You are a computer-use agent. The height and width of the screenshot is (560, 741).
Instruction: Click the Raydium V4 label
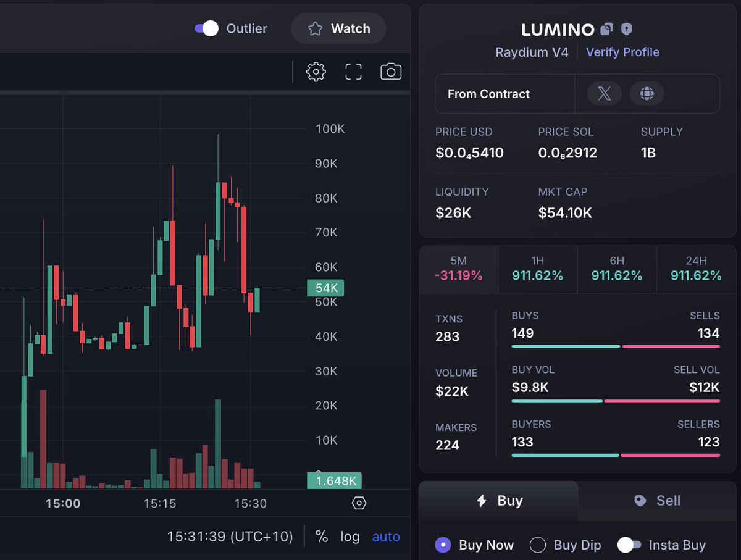[532, 52]
